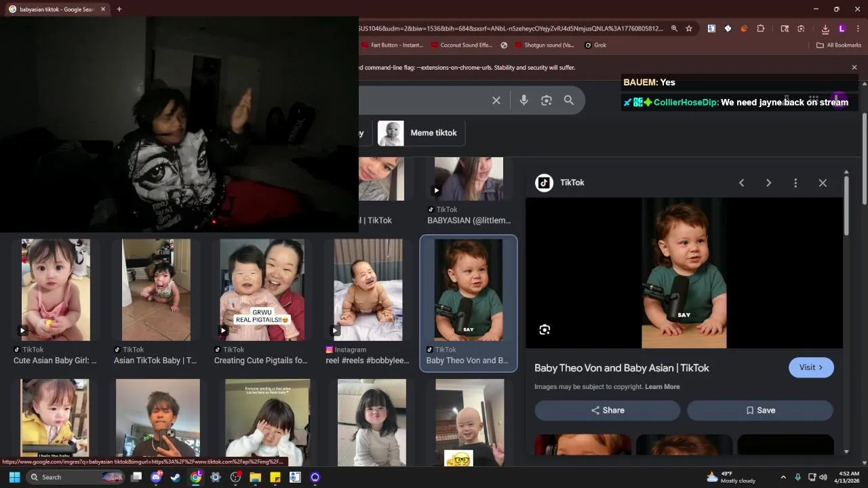Open the purple circle app on taskbar

click(x=315, y=477)
